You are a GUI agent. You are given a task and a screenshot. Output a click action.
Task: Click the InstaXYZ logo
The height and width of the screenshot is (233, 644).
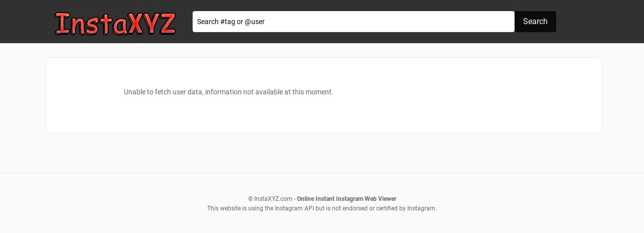(x=115, y=24)
